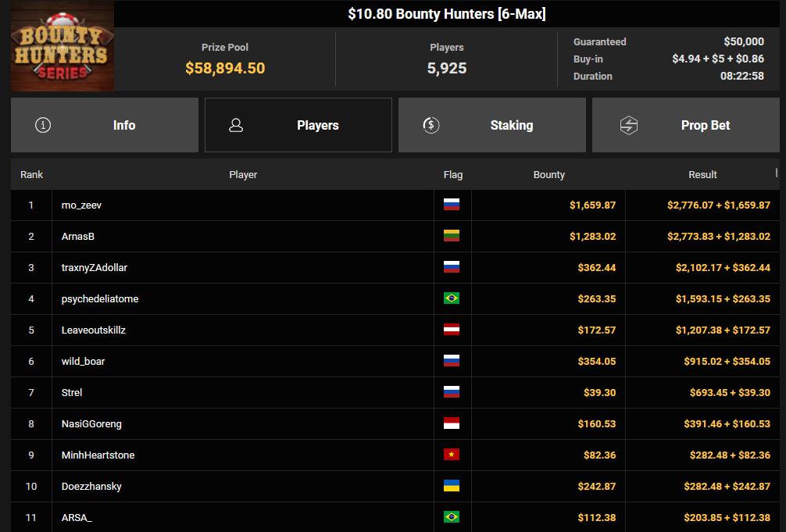Switch to the Info tab
The width and height of the screenshot is (786, 532).
click(x=105, y=125)
